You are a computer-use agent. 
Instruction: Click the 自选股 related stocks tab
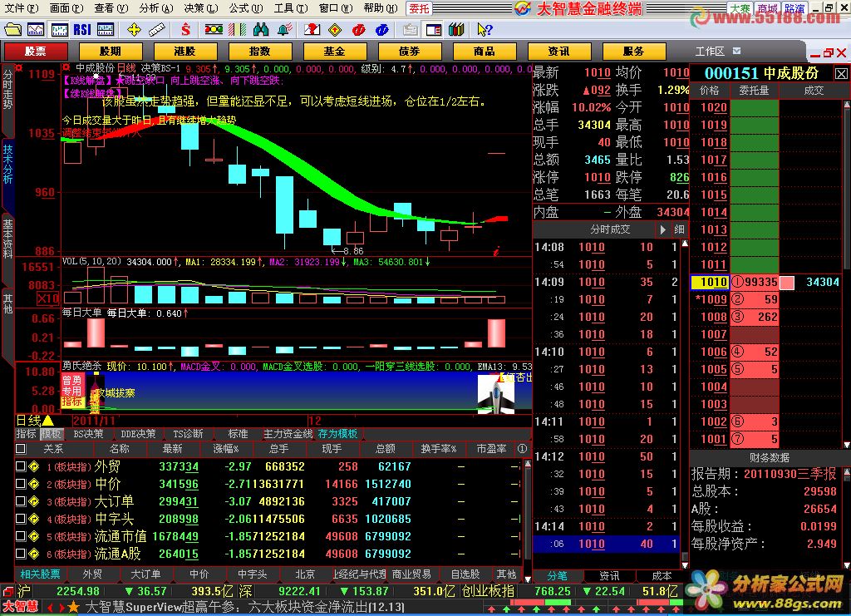pos(465,574)
